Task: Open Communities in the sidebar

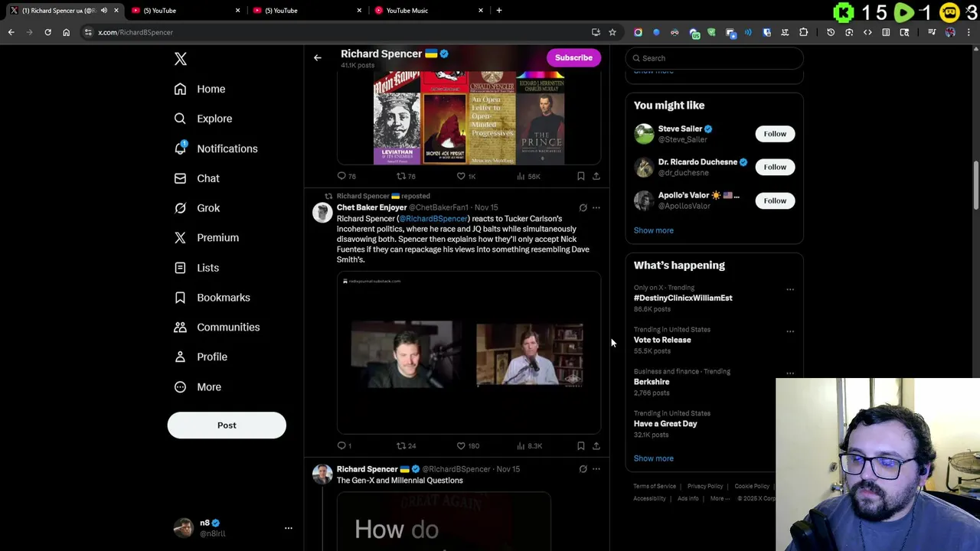Action: pyautogui.click(x=217, y=327)
